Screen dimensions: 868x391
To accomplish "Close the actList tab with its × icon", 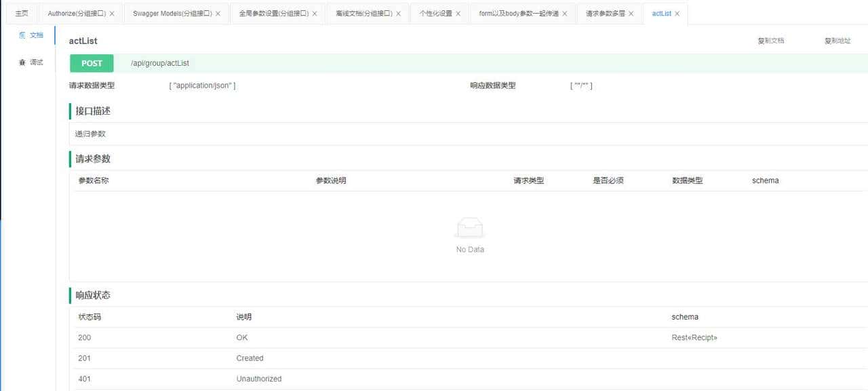I will 676,13.
